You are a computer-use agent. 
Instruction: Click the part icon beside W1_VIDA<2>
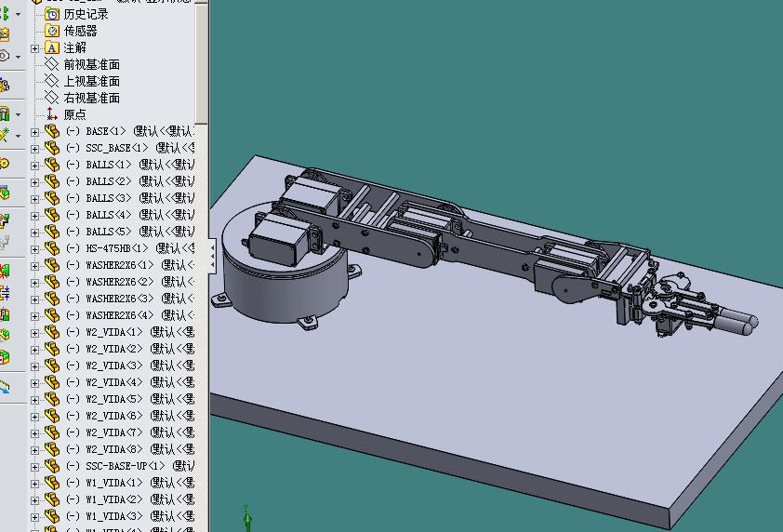pyautogui.click(x=52, y=499)
